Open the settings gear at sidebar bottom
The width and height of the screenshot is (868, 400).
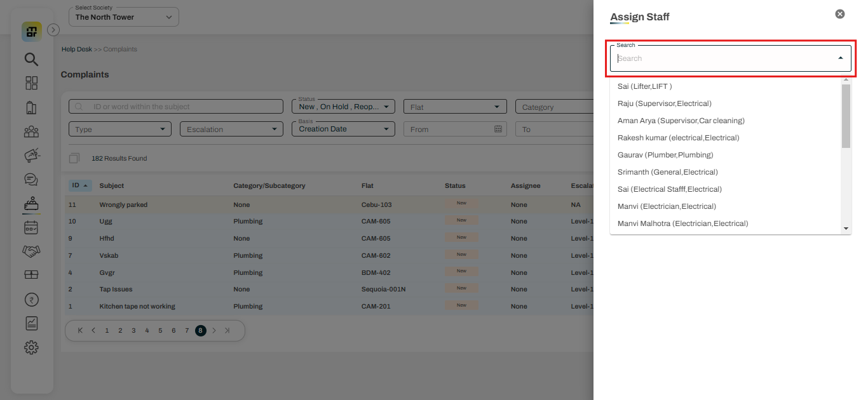coord(31,347)
